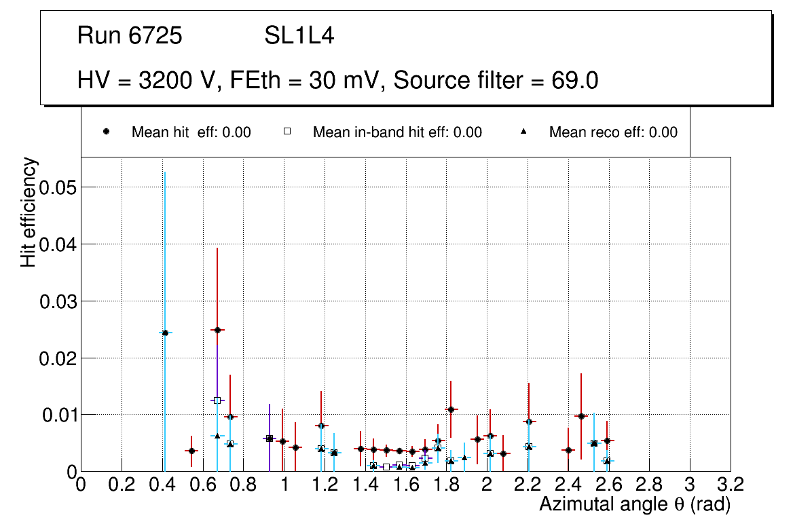Click the 'Mean in-band hit eff: 0.00' label

397,132
